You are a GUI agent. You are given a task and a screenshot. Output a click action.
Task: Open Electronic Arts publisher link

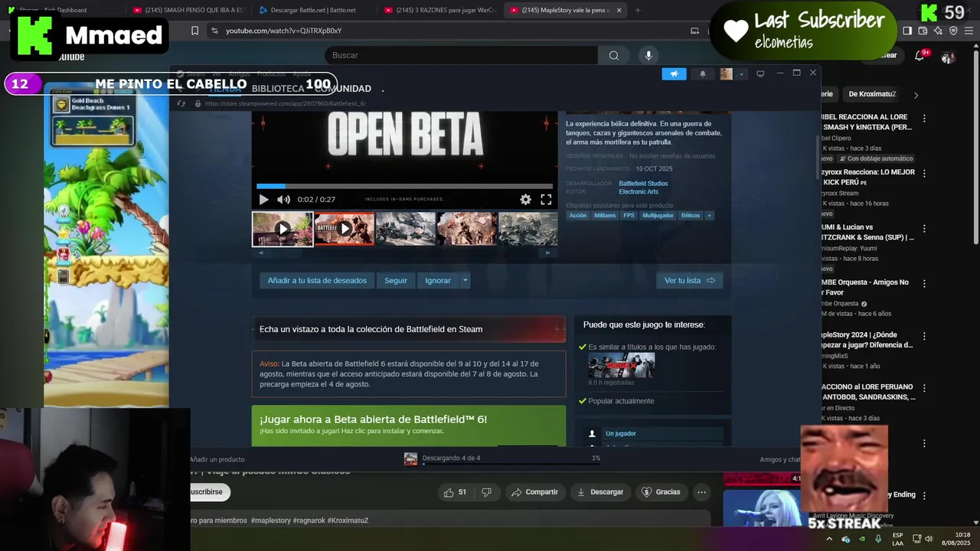[639, 192]
